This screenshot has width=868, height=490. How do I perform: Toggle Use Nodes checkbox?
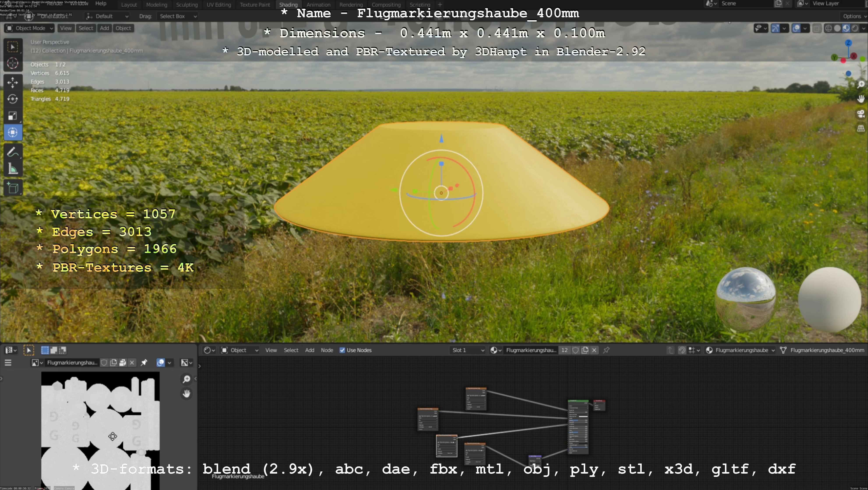coord(342,350)
